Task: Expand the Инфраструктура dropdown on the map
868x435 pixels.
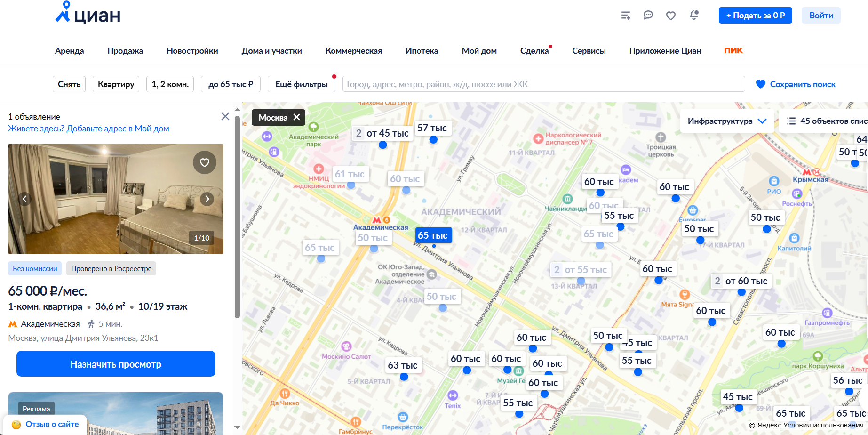Action: point(727,121)
